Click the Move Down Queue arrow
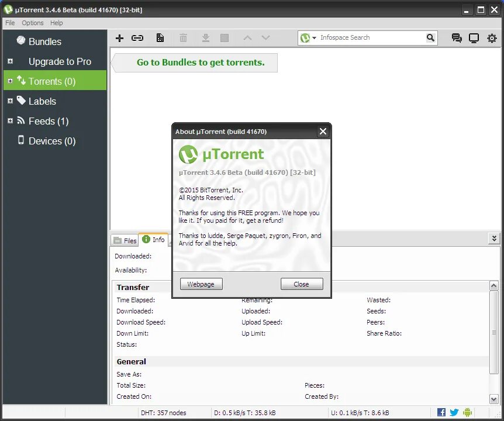Screen dimensions: 504x421 click(265, 38)
